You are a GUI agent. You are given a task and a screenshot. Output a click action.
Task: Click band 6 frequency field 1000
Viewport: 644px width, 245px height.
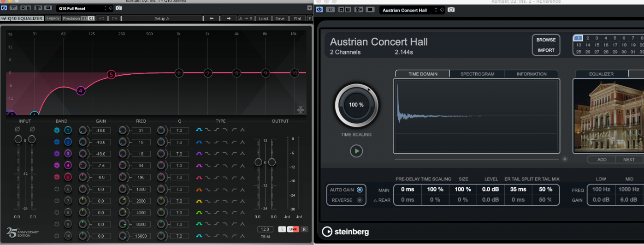[141, 189]
